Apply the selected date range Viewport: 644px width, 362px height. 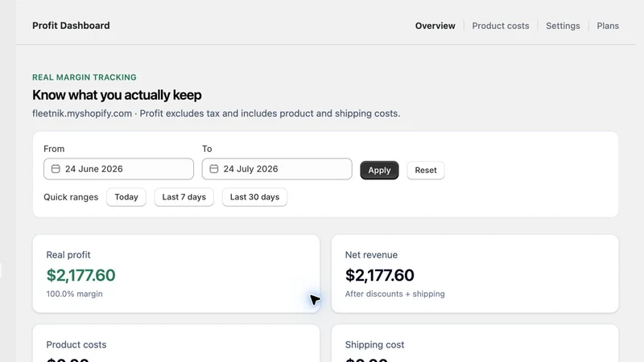[x=379, y=170]
